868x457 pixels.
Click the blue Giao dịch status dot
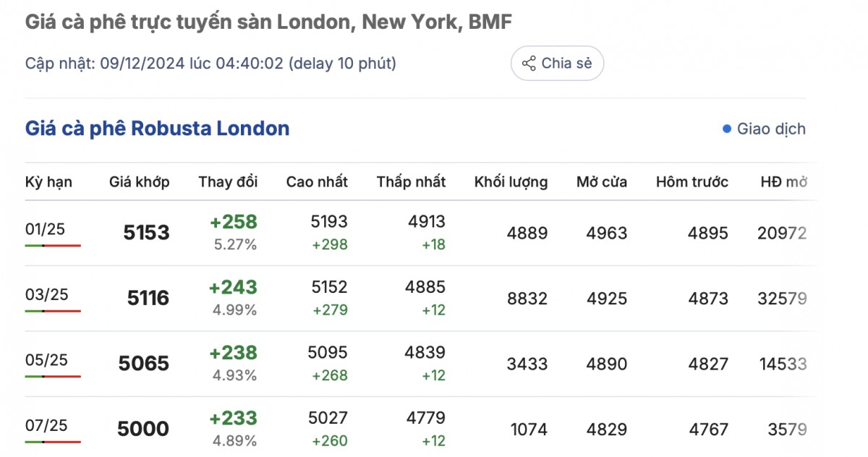(727, 129)
